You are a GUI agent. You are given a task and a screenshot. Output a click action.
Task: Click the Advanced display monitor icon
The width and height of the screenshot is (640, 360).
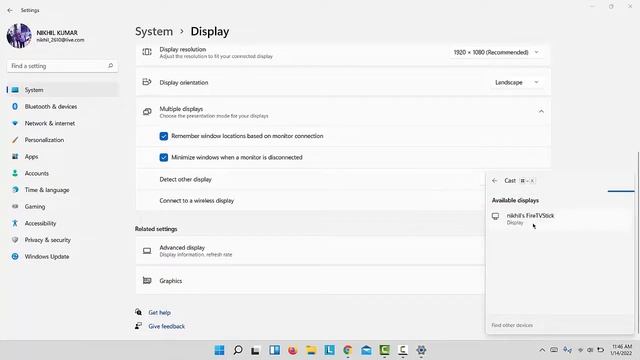click(147, 251)
